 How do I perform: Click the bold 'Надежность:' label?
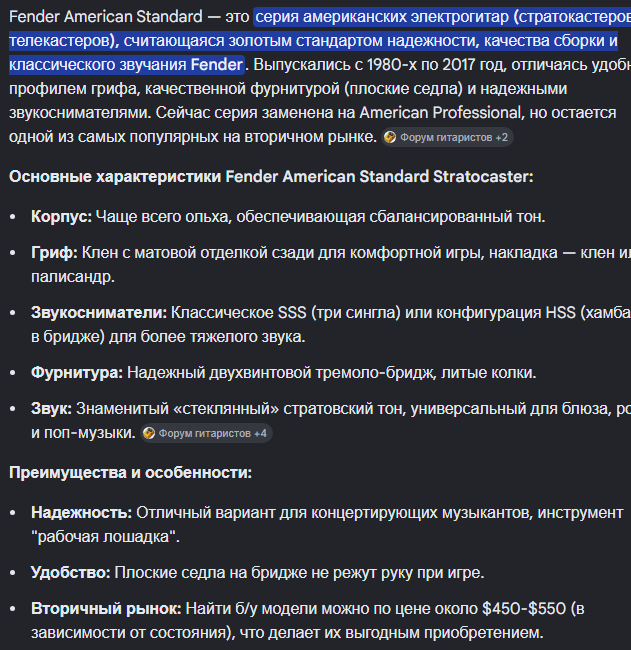[x=82, y=513]
